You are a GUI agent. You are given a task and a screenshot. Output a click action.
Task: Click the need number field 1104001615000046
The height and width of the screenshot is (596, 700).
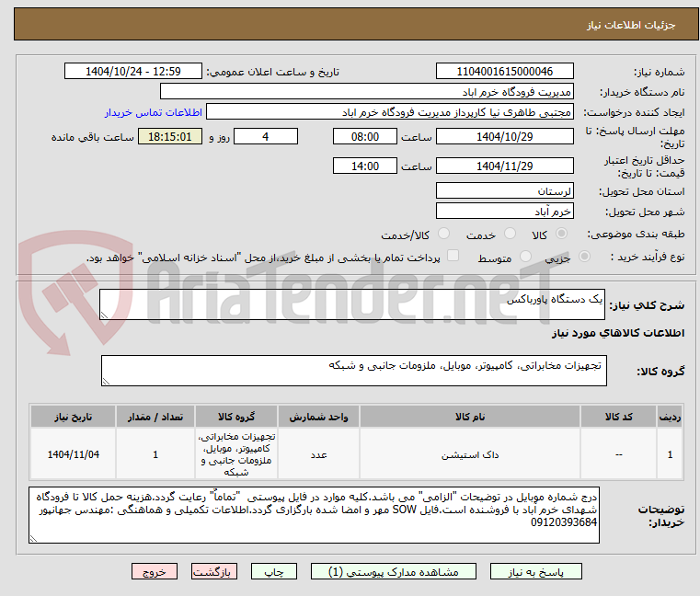click(504, 72)
